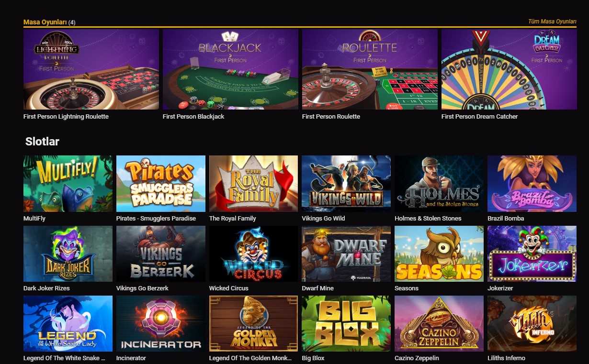Launch The Royal Family slot game
The height and width of the screenshot is (364, 589).
pos(253,184)
